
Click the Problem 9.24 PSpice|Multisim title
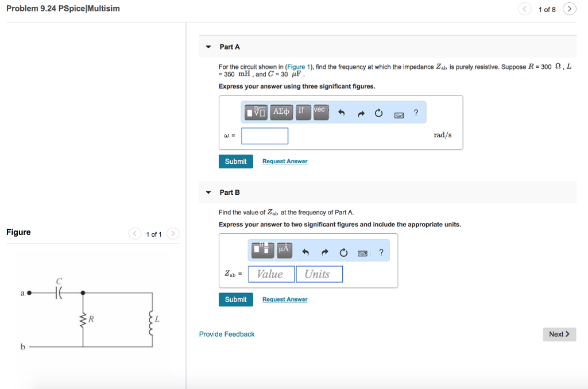tap(63, 8)
